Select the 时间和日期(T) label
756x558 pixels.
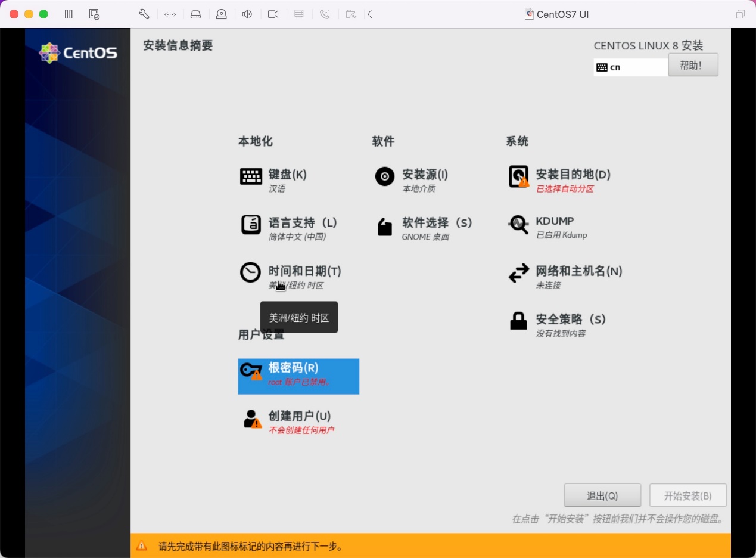click(305, 271)
